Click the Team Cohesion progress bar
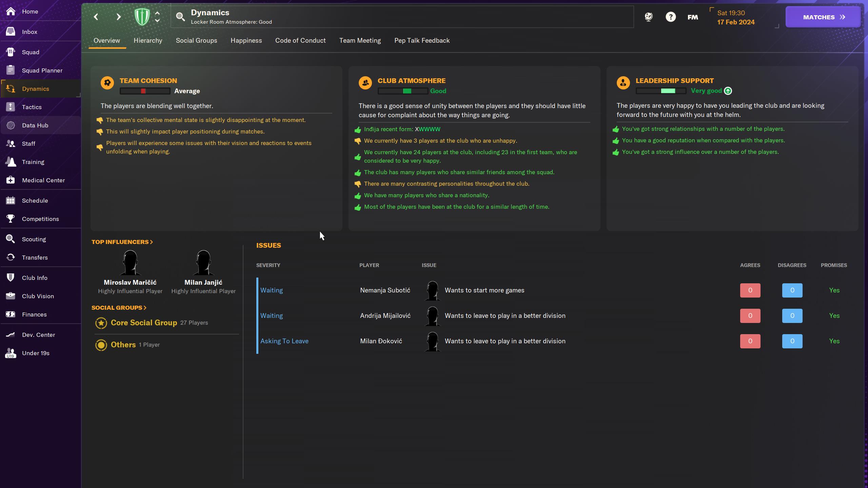Screen dimensions: 868x488 pos(145,91)
